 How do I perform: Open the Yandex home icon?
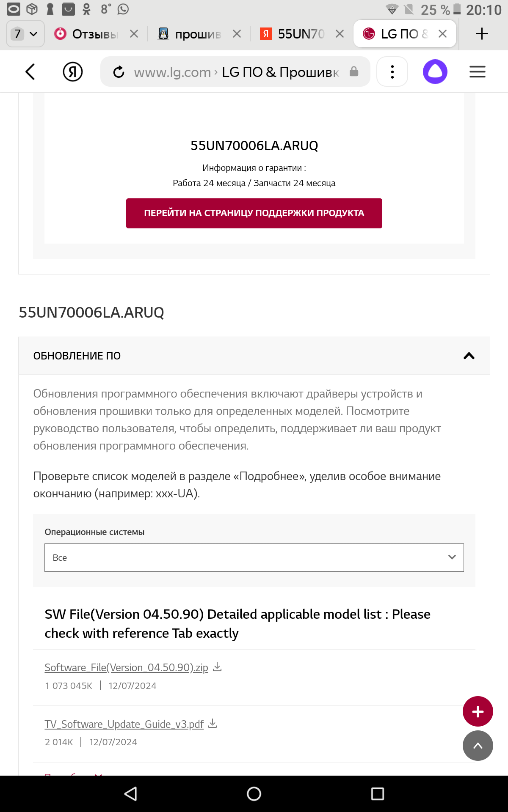[73, 72]
